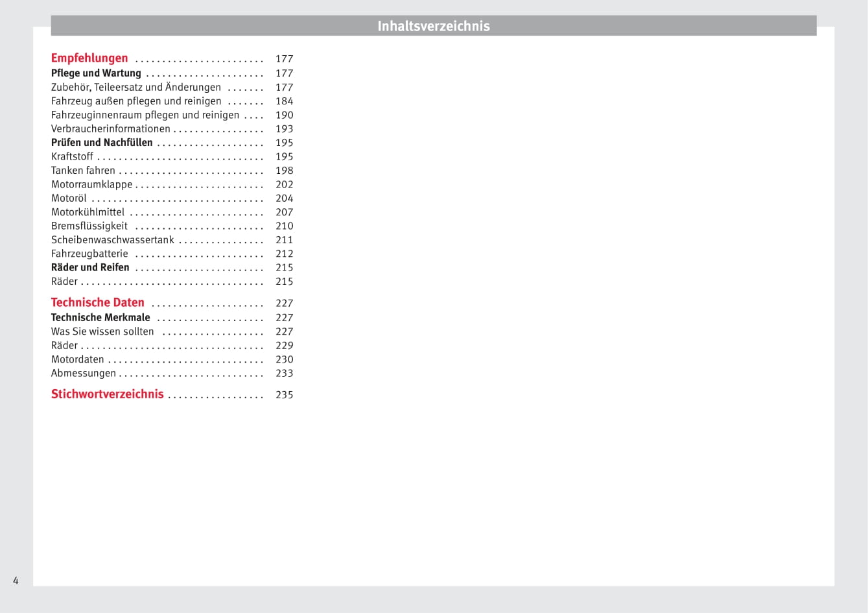Go to Pflege und Wartung section
Screen dimensions: 868x613
point(96,73)
